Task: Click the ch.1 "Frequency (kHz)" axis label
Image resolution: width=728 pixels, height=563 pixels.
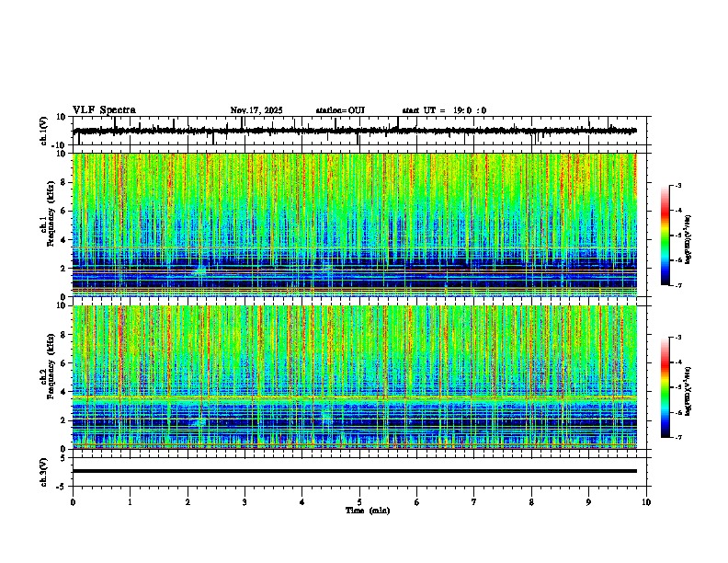Action: [x=51, y=214]
